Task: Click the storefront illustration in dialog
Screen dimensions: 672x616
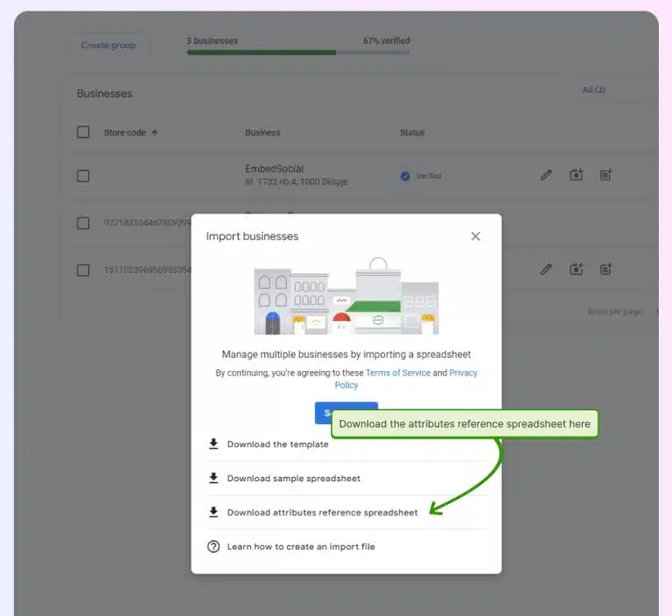Action: [x=346, y=296]
